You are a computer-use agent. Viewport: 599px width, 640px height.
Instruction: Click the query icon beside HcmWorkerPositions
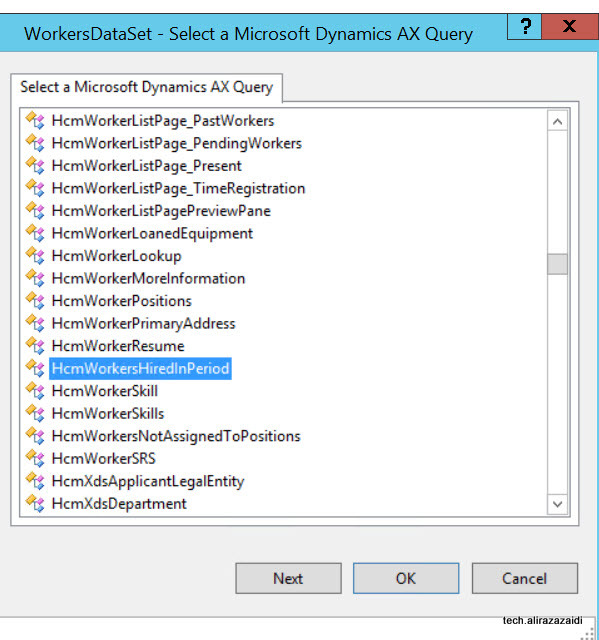click(x=35, y=301)
